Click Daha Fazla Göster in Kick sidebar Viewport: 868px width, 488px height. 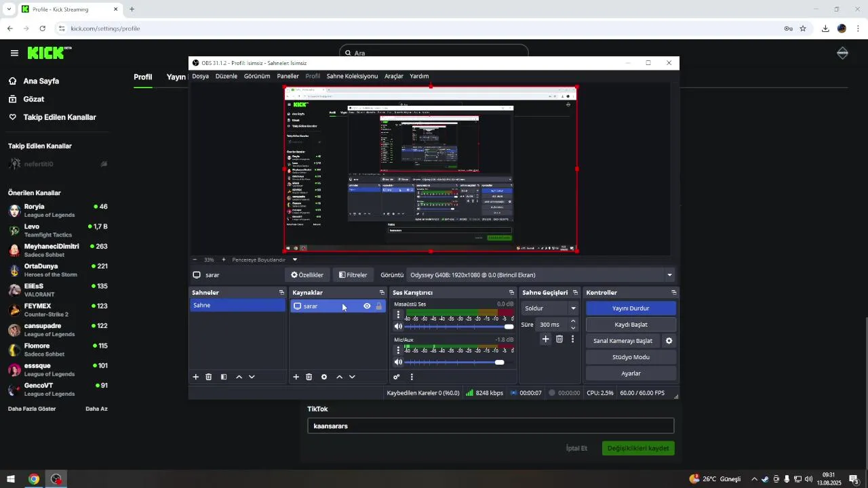coord(32,409)
